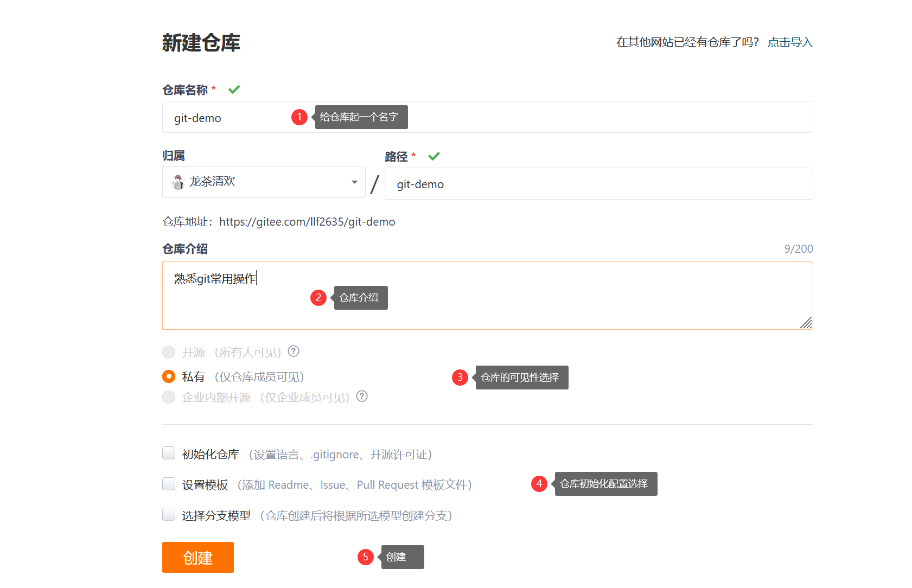Check the 设置模板 option

[x=168, y=483]
